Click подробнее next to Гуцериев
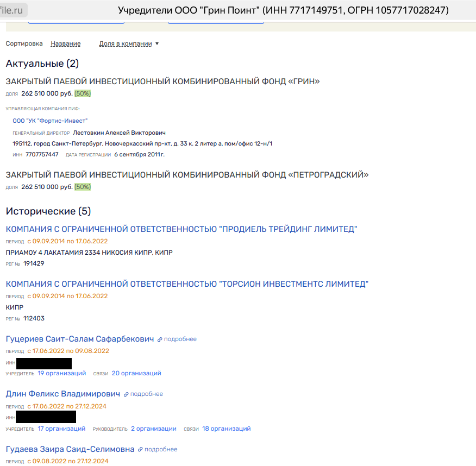This screenshot has width=476, height=466. 180,339
